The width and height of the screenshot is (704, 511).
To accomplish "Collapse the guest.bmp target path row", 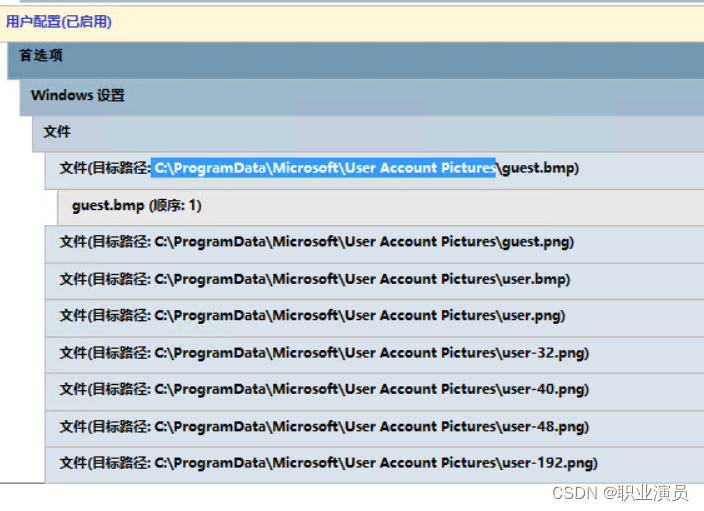I will click(374, 171).
